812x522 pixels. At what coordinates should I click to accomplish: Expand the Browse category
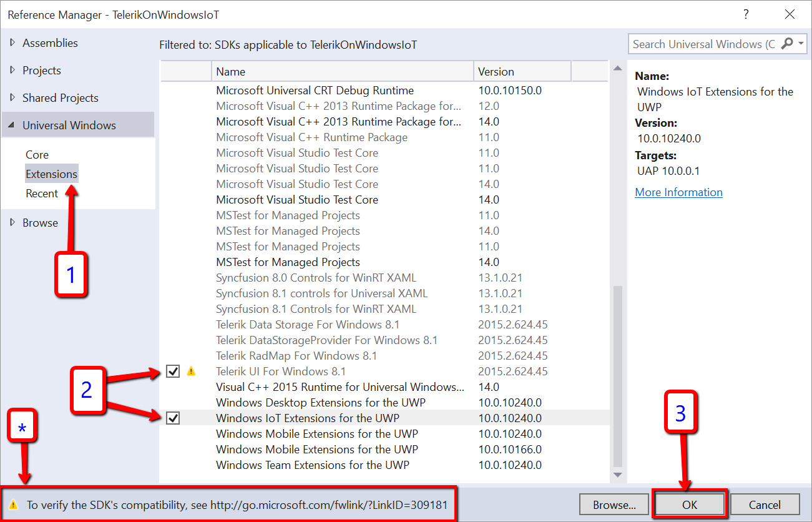point(12,223)
